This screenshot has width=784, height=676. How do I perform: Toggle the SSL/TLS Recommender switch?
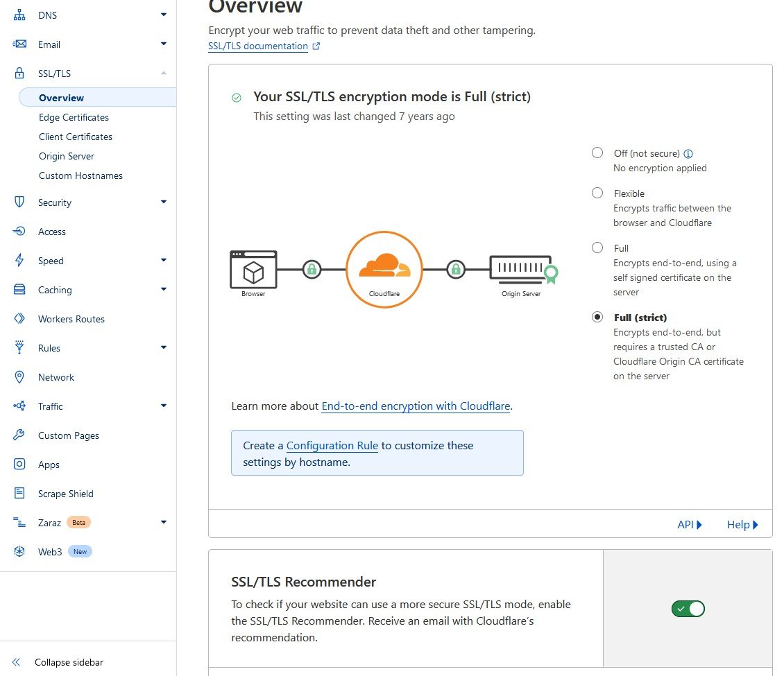coord(688,609)
